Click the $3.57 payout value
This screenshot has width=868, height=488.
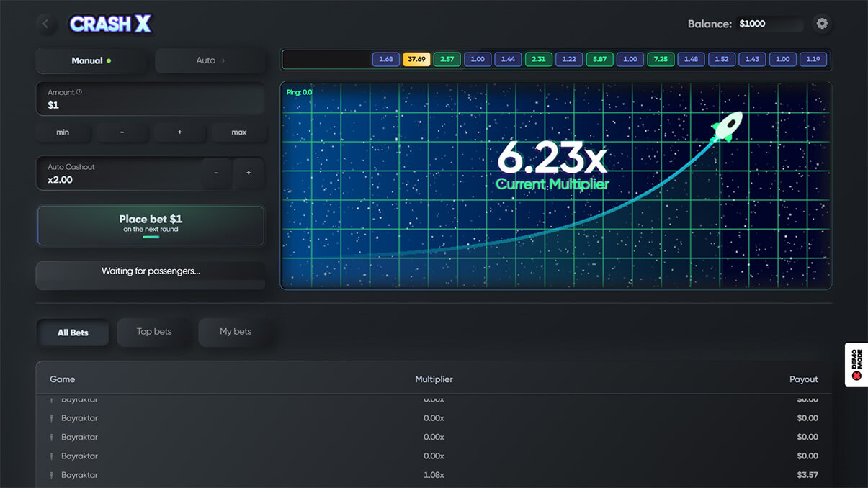807,475
